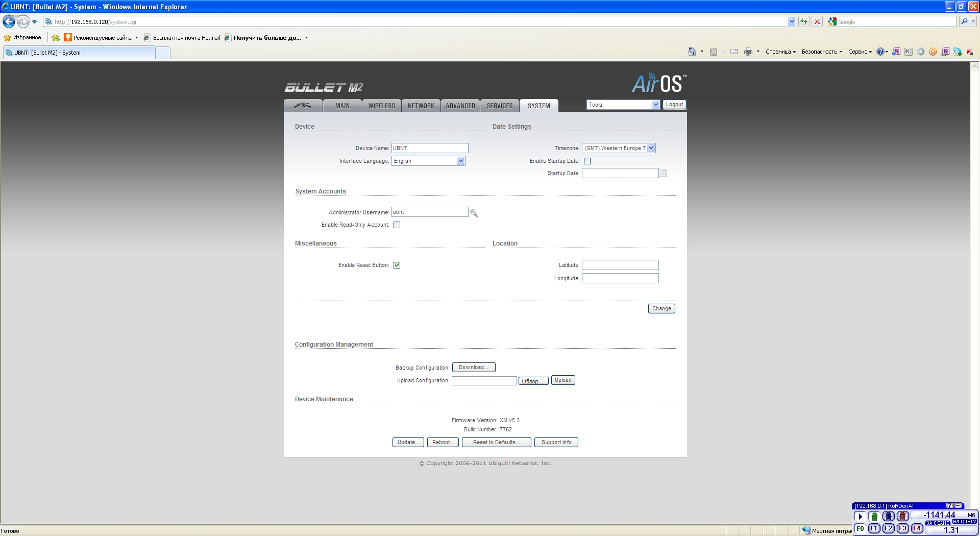980x536 pixels.
Task: Click the red Kaspersky toolbar icon
Action: (x=970, y=52)
